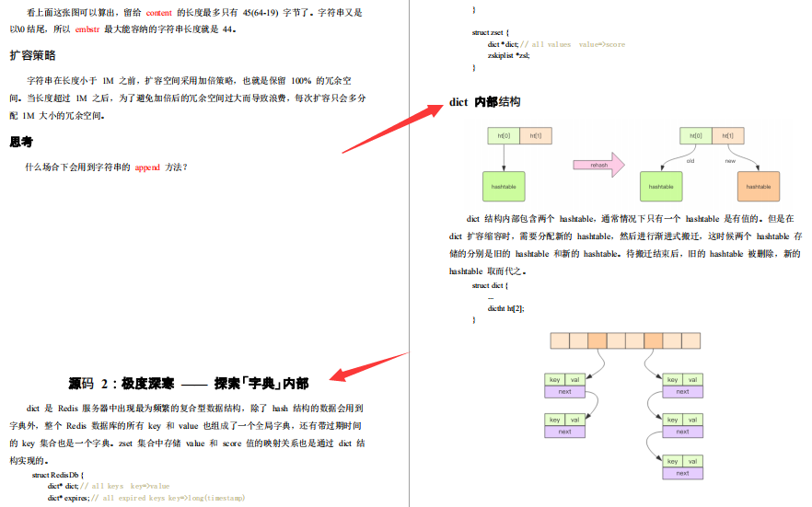Click the red word "embstr"

pyautogui.click(x=87, y=29)
